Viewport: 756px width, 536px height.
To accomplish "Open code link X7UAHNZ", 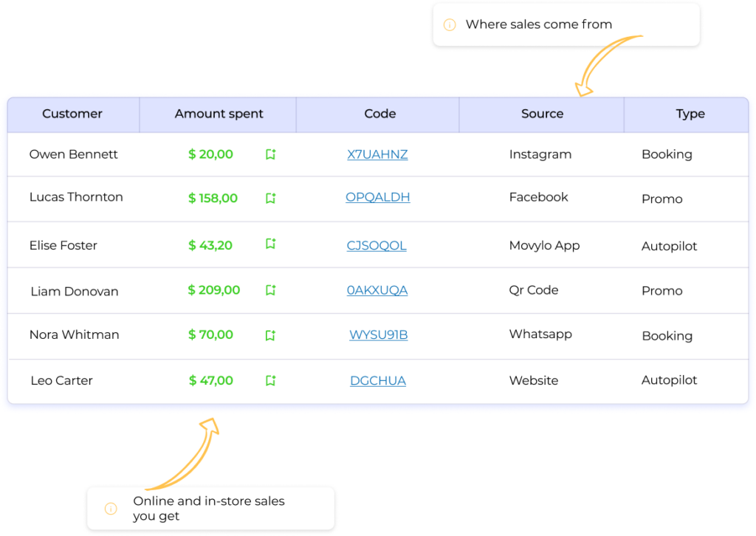I will click(377, 154).
